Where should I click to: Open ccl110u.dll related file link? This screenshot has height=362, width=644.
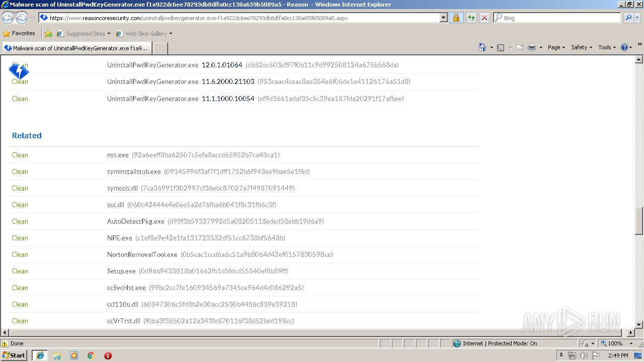click(123, 304)
